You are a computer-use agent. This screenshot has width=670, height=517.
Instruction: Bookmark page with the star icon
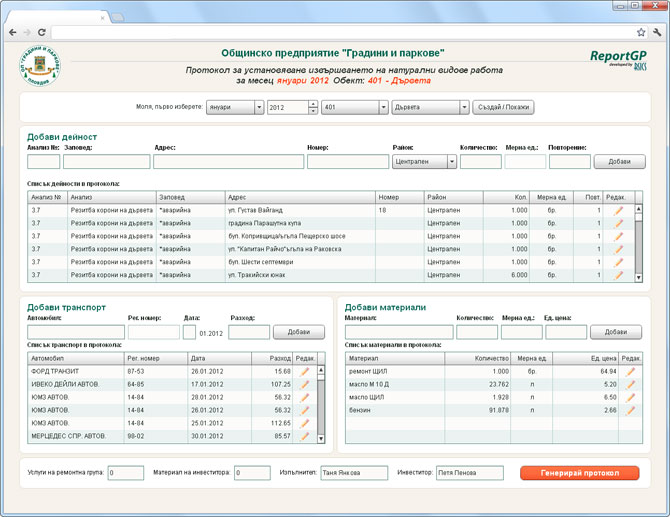641,32
